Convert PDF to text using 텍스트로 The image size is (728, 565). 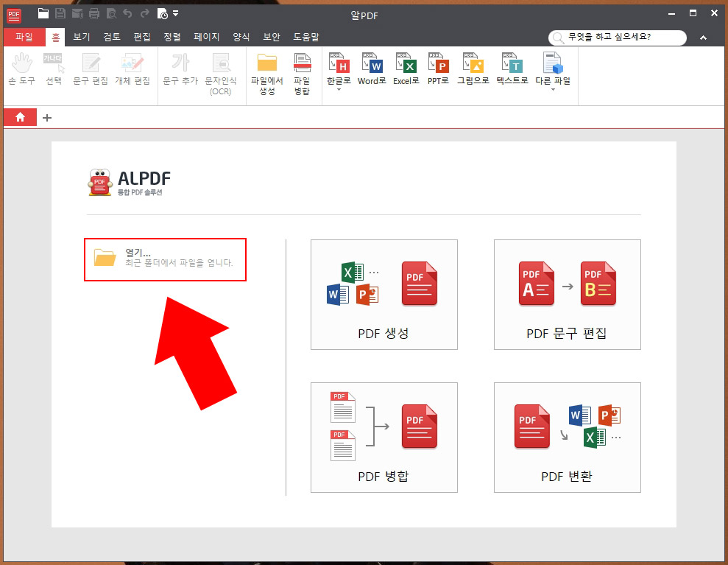pyautogui.click(x=511, y=70)
